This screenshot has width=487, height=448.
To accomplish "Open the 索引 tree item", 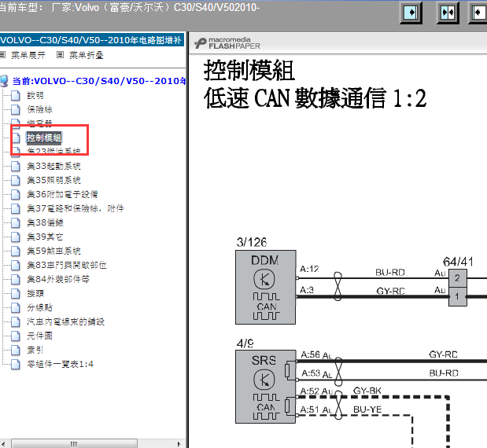I will 35,350.
